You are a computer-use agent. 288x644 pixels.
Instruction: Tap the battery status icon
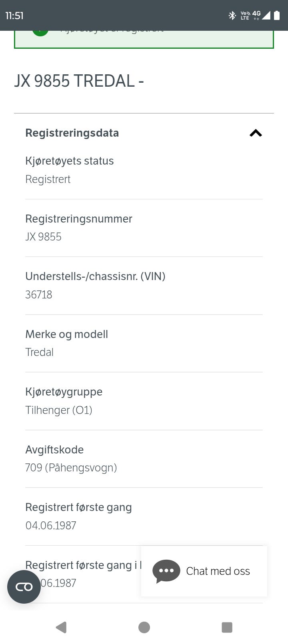277,16
